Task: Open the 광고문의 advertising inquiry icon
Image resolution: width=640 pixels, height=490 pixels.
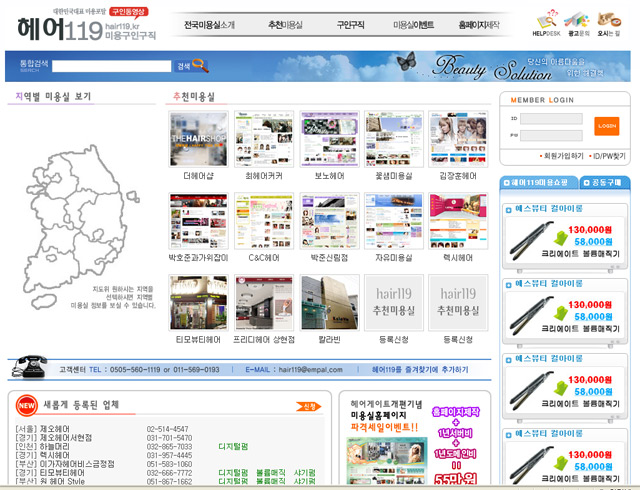Action: pyautogui.click(x=577, y=22)
